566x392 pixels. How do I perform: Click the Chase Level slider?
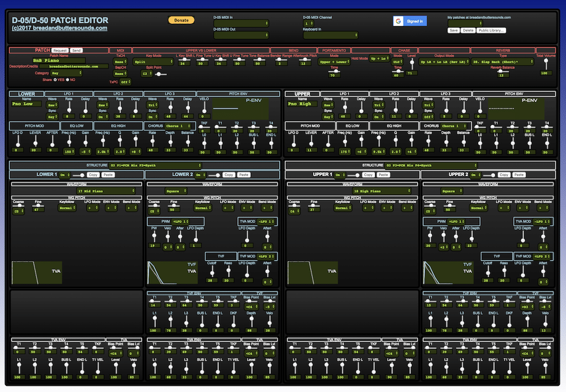click(411, 64)
